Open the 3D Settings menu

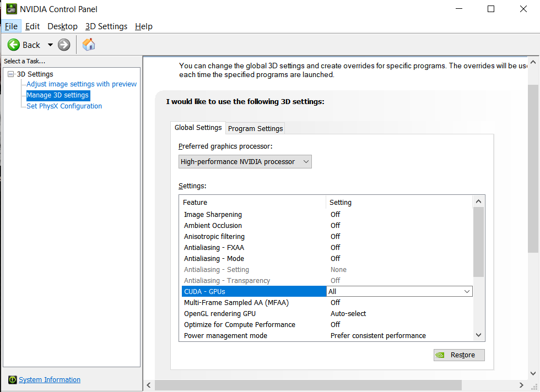click(x=106, y=26)
